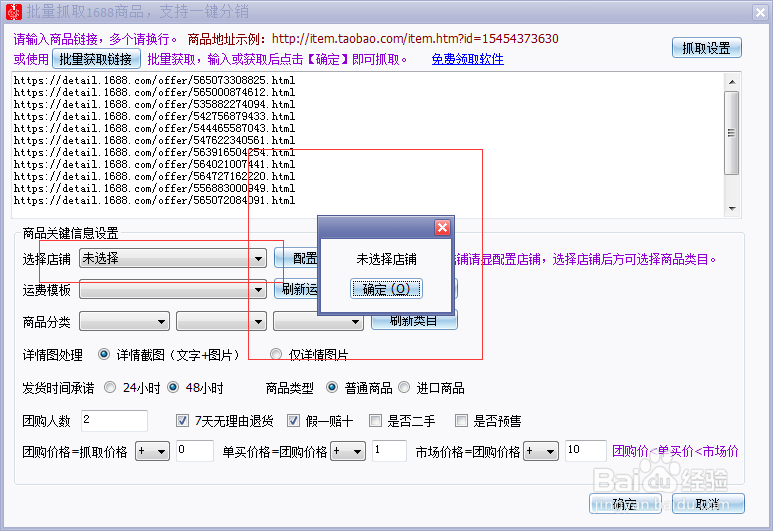773x531 pixels.
Task: Click the red app logo in the title bar
Action: [13, 12]
